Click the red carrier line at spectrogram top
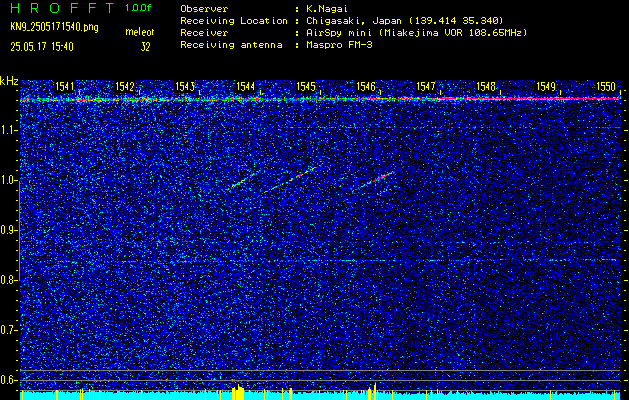Screen dimensions: 629x400 pos(320,99)
